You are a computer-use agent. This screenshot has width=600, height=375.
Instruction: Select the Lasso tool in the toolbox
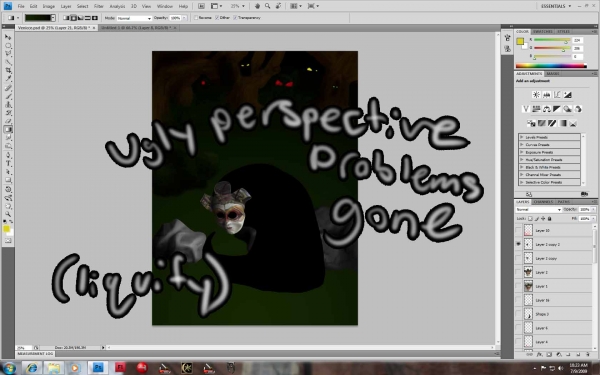pyautogui.click(x=8, y=54)
